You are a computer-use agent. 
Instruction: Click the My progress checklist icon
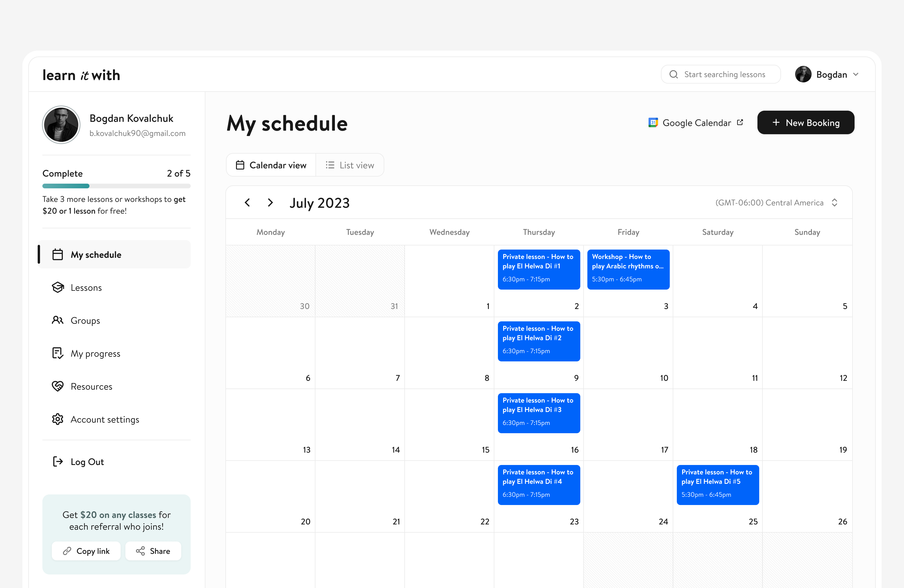click(57, 353)
